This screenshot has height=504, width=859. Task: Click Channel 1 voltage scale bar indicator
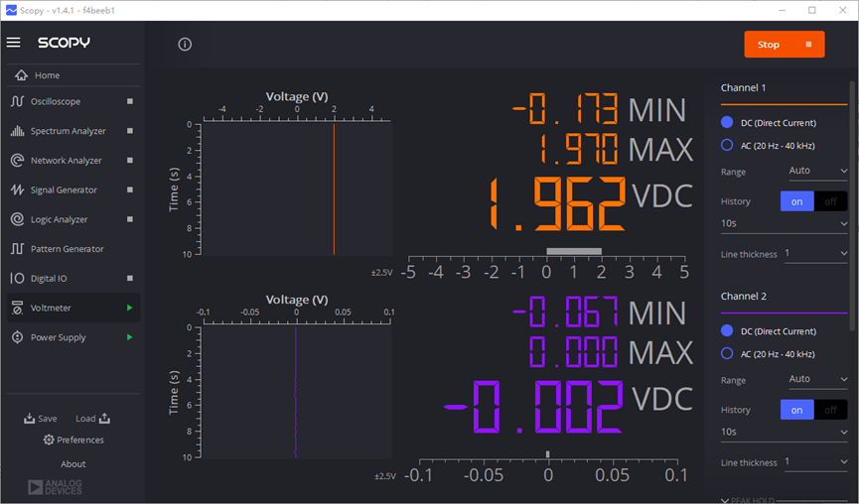point(574,251)
